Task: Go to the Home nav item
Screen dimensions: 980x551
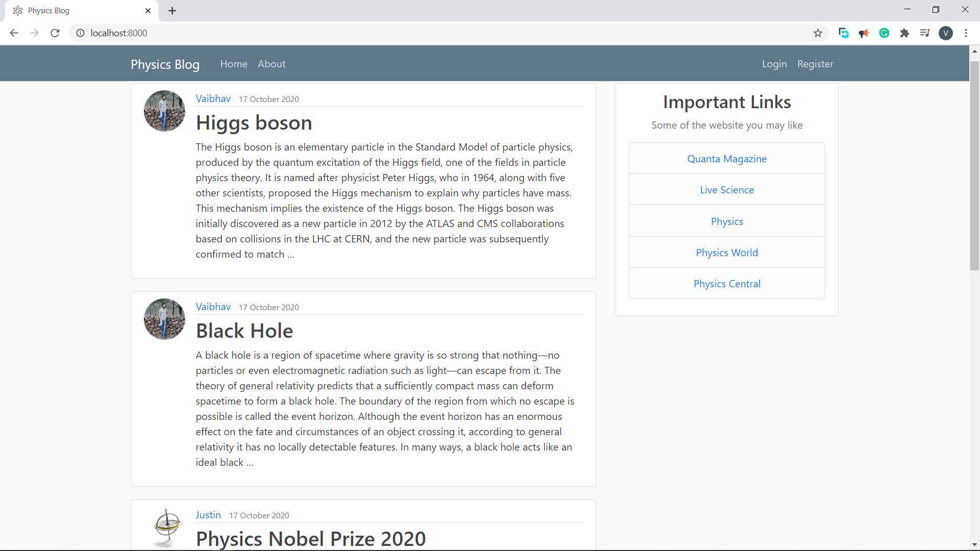Action: pyautogui.click(x=234, y=64)
